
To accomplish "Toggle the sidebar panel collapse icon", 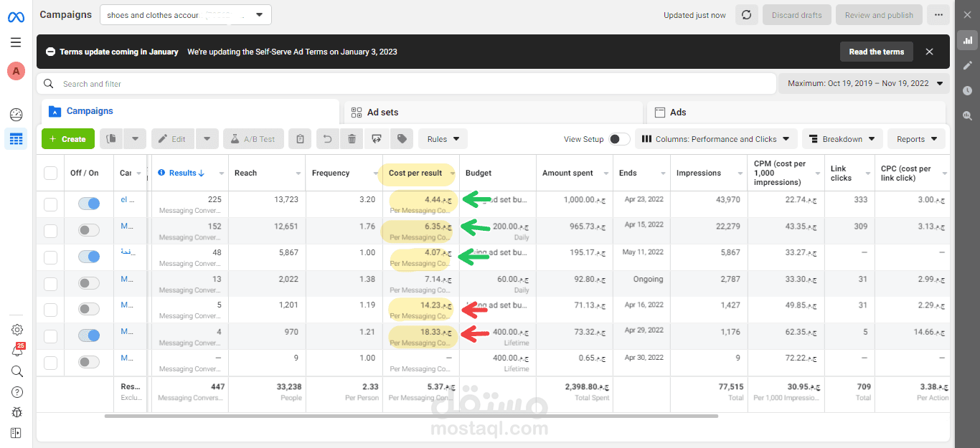I will coord(16,433).
